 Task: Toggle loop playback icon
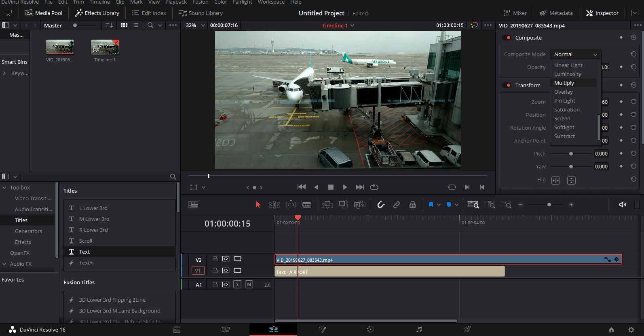click(x=374, y=187)
